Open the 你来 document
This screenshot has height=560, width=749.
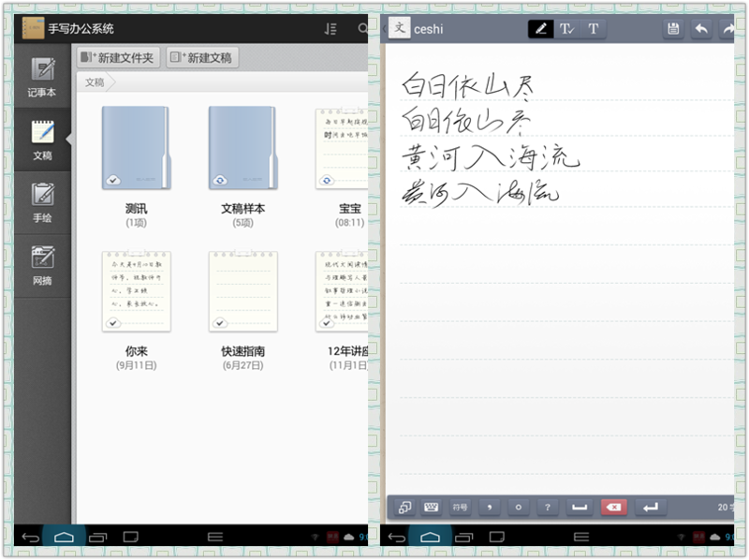tap(136, 291)
